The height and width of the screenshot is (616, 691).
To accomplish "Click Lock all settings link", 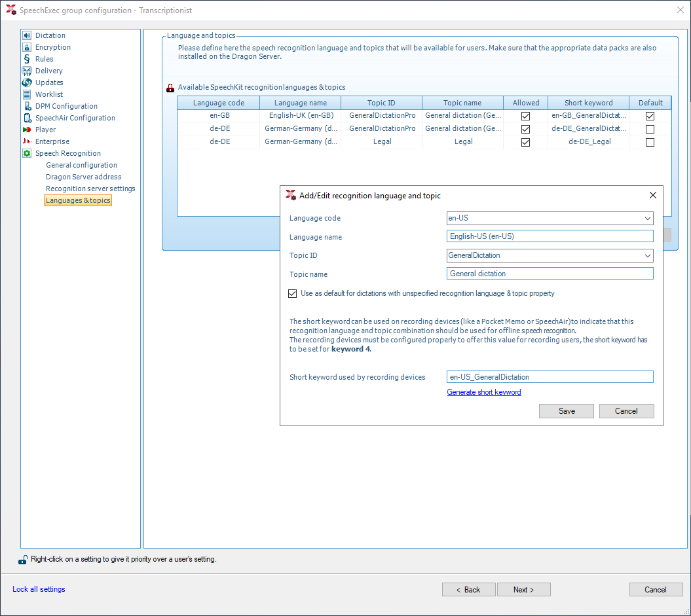I will coord(39,589).
